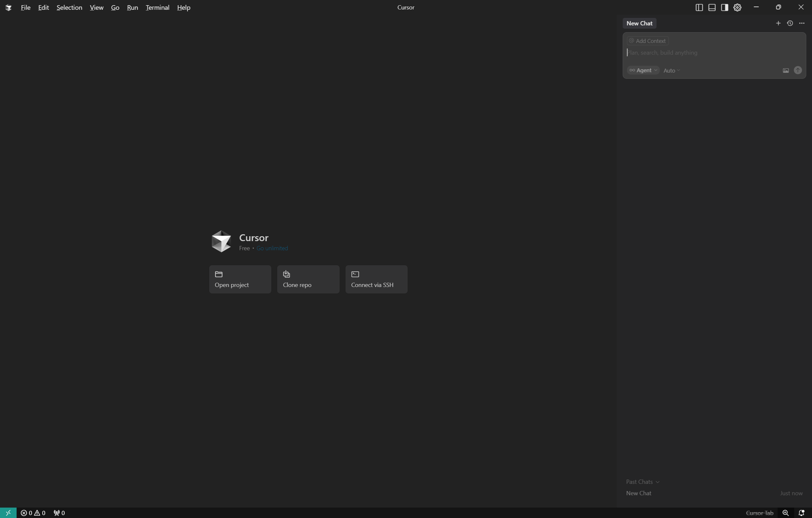Open the past chat named New Chat
This screenshot has width=812, height=518.
click(x=714, y=493)
